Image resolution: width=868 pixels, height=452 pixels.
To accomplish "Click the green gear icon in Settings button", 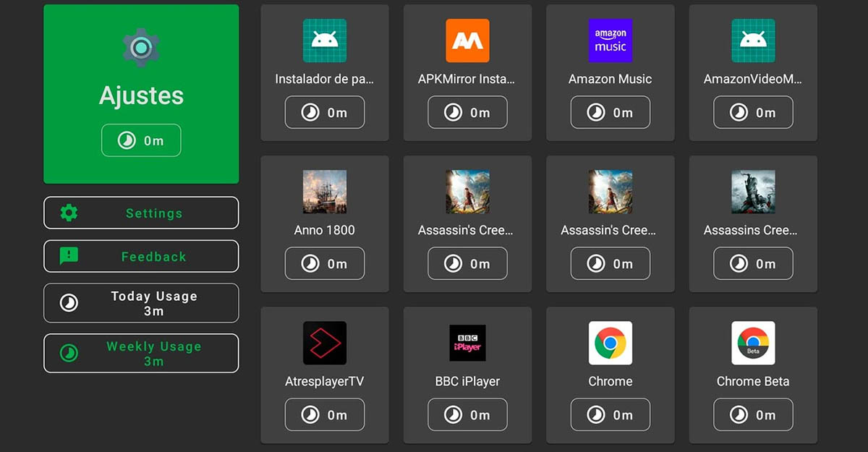I will coord(69,213).
